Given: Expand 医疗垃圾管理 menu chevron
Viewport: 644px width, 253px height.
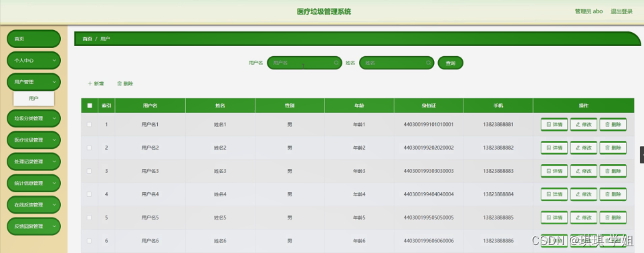Looking at the screenshot, I should [x=54, y=140].
